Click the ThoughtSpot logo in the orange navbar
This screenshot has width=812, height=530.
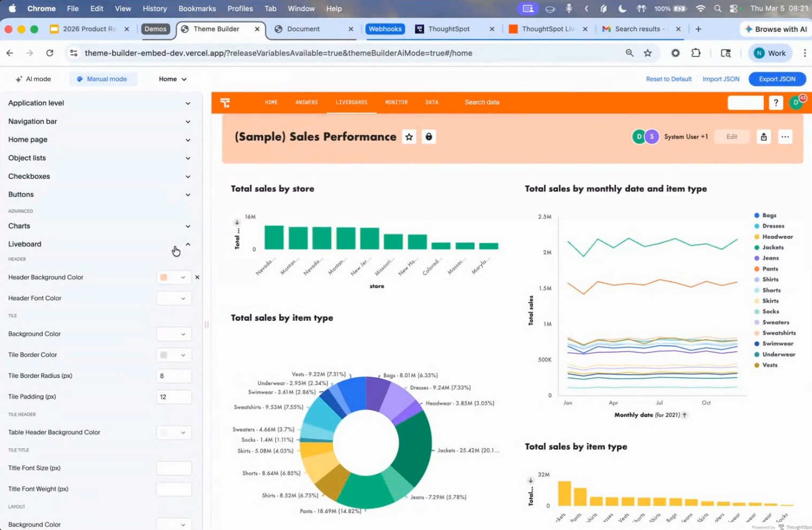pyautogui.click(x=225, y=103)
